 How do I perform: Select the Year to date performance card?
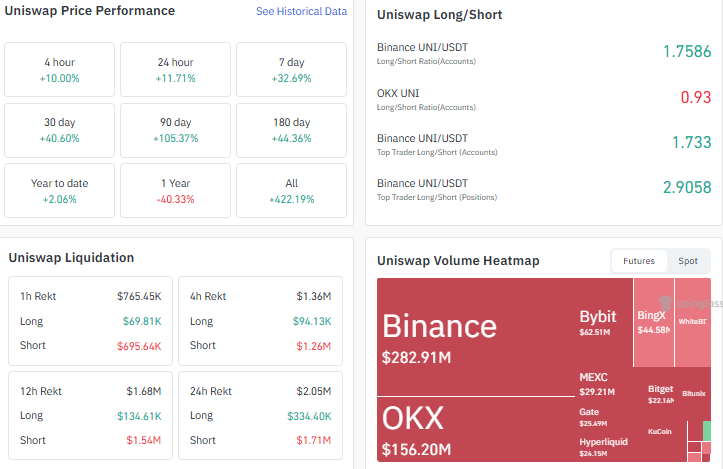click(59, 190)
